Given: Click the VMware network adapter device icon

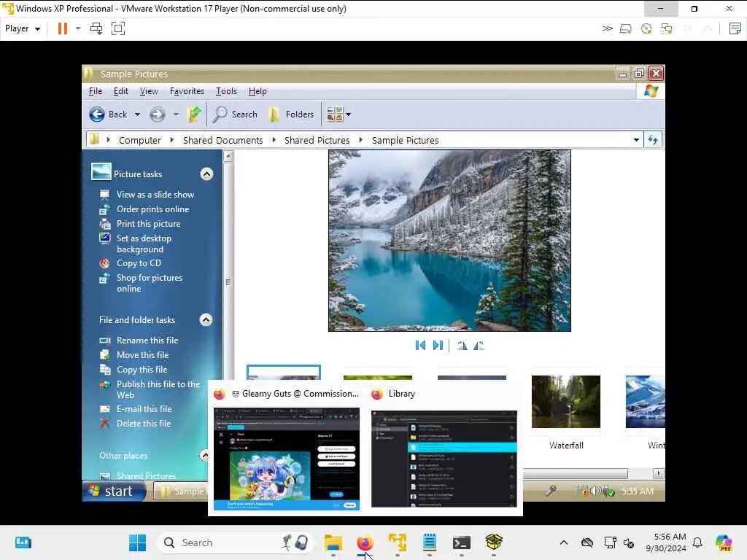Looking at the screenshot, I should (667, 29).
